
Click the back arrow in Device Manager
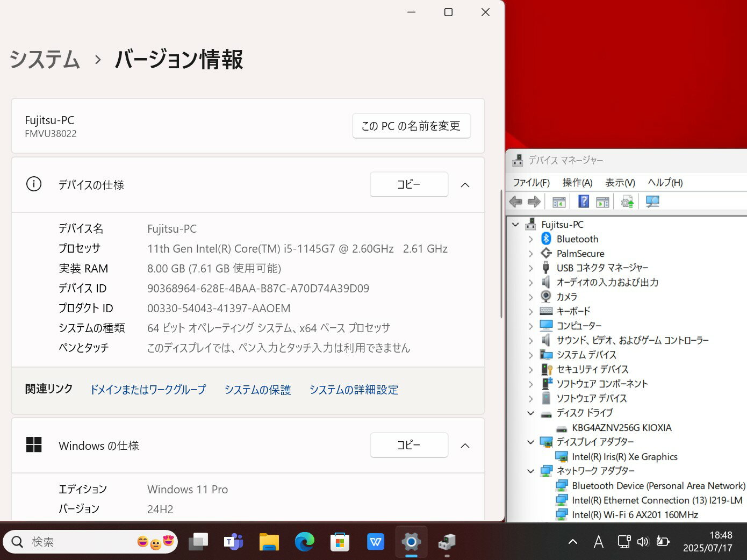pos(516,202)
